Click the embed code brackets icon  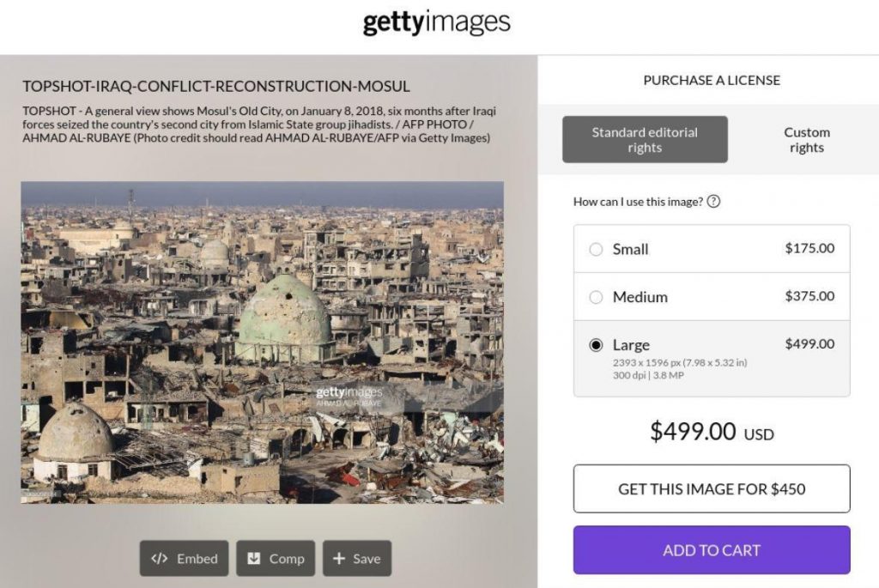[159, 559]
